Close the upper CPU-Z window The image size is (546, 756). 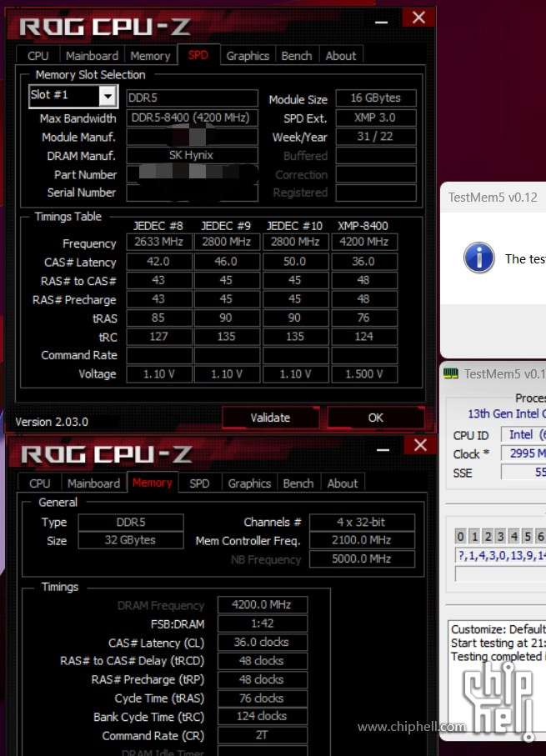coord(418,18)
